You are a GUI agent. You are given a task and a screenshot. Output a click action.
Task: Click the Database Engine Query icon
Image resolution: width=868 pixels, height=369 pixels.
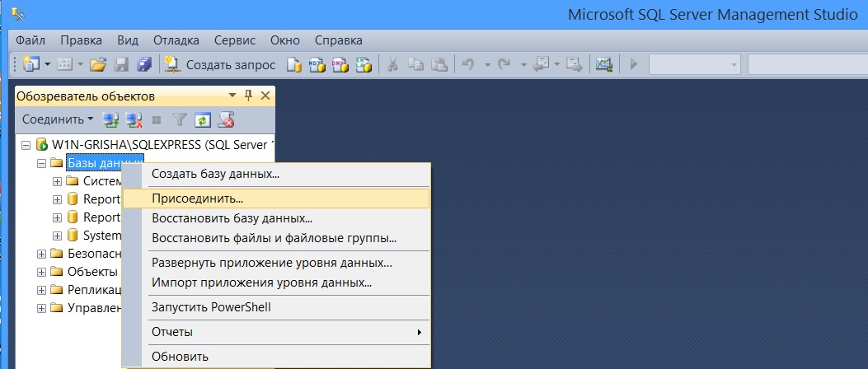pyautogui.click(x=294, y=65)
